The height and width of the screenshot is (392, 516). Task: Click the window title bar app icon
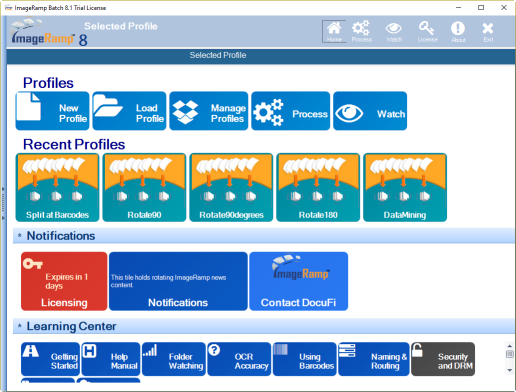click(8, 7)
